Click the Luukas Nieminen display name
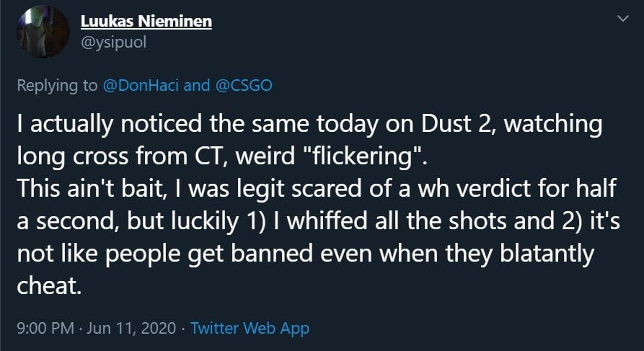Screen dimensions: 644x351 click(146, 21)
